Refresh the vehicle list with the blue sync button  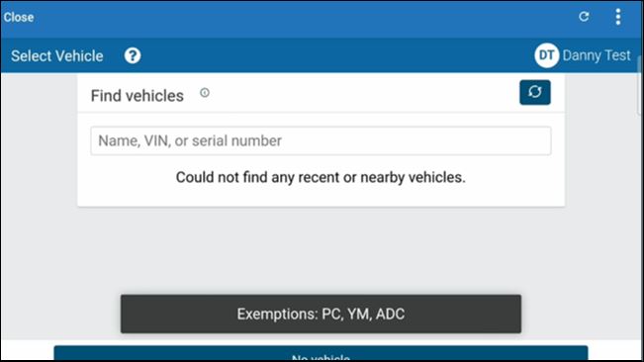tap(535, 92)
